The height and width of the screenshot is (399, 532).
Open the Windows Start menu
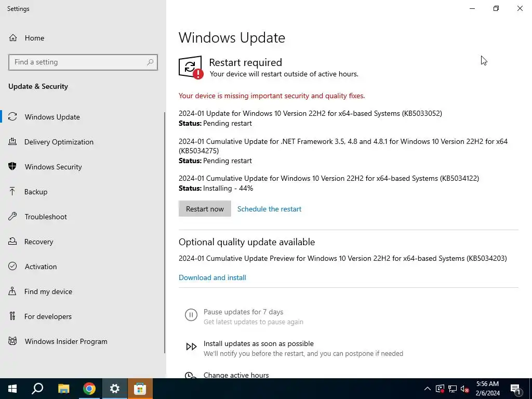(12, 389)
